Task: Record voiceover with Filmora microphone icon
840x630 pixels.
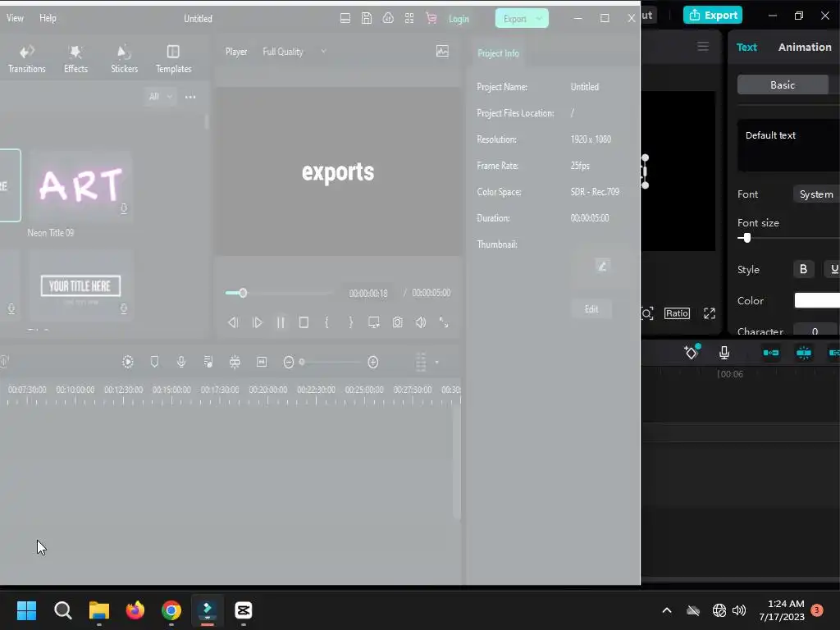Action: [x=181, y=362]
